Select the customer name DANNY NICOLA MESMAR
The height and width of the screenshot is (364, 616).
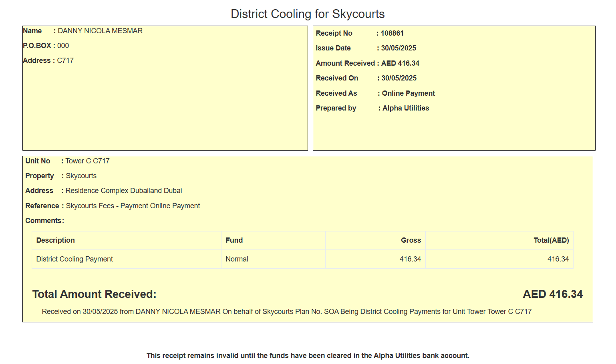click(x=100, y=31)
